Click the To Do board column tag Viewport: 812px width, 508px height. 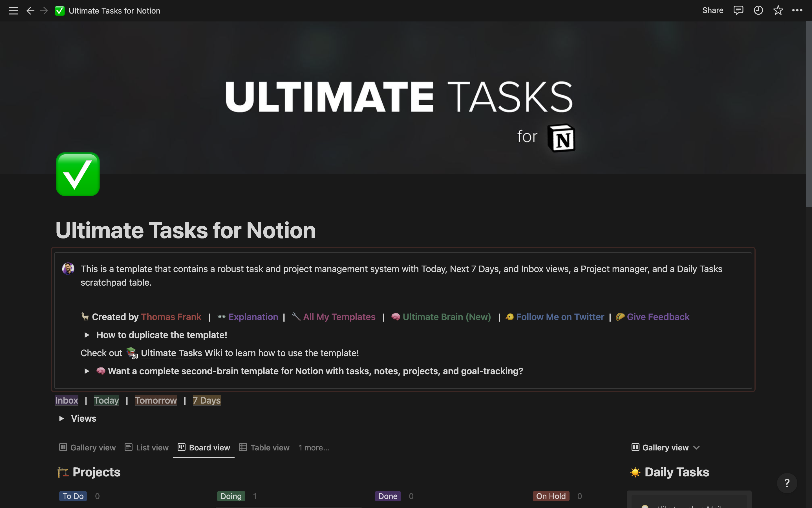(x=73, y=496)
